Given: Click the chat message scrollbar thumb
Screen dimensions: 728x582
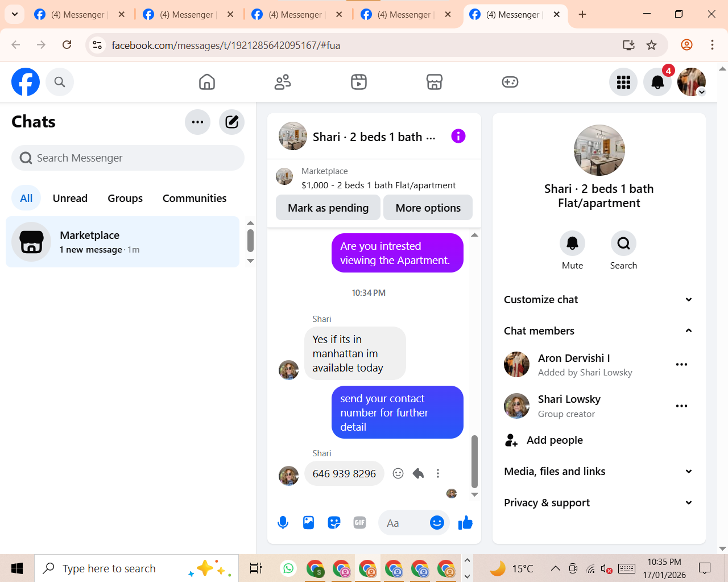Looking at the screenshot, I should point(474,461).
